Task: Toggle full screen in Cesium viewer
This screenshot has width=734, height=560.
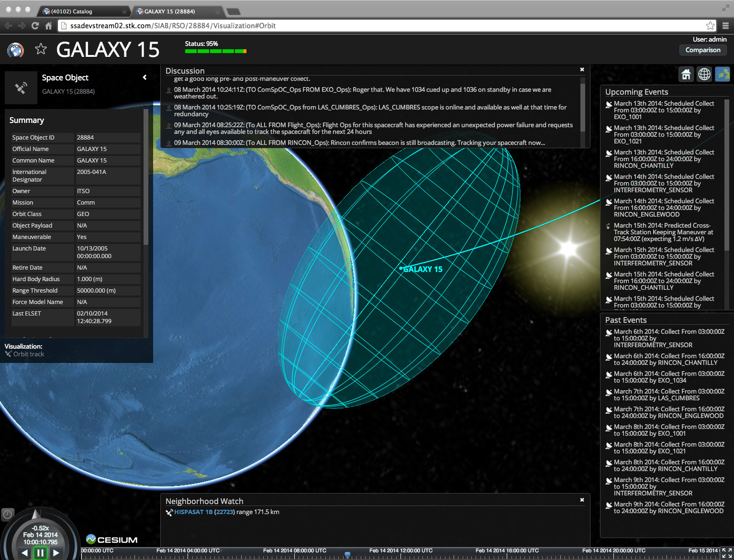Action: [x=727, y=553]
